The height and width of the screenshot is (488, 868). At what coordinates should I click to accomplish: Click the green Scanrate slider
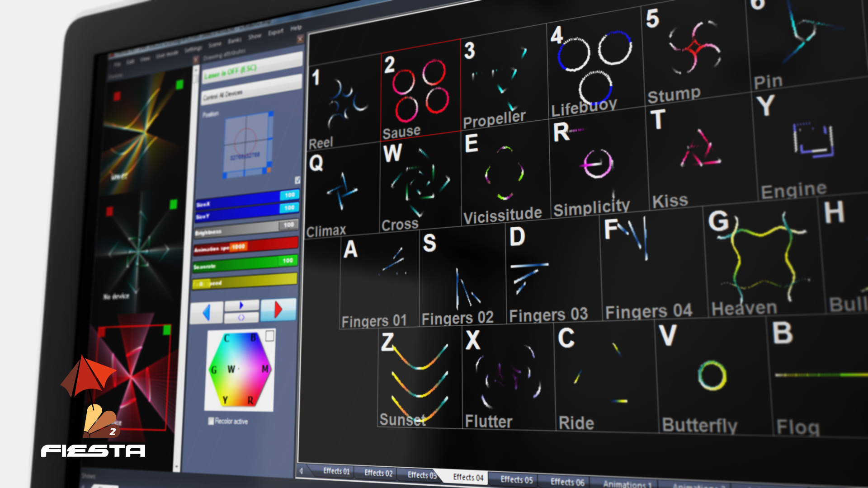tap(244, 263)
